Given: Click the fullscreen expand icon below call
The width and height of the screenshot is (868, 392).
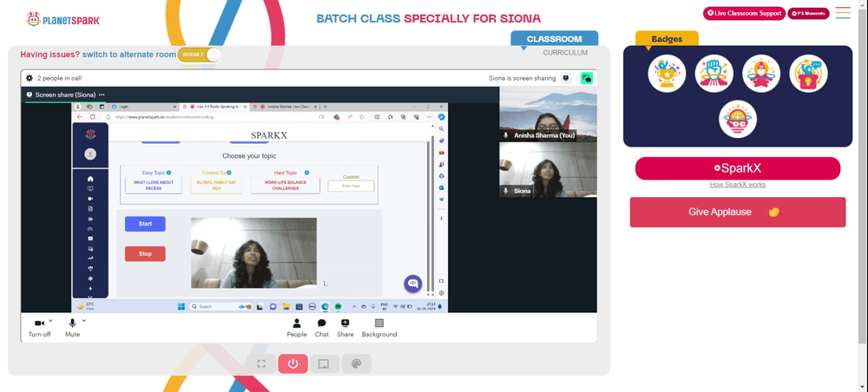Looking at the screenshot, I should [x=261, y=363].
